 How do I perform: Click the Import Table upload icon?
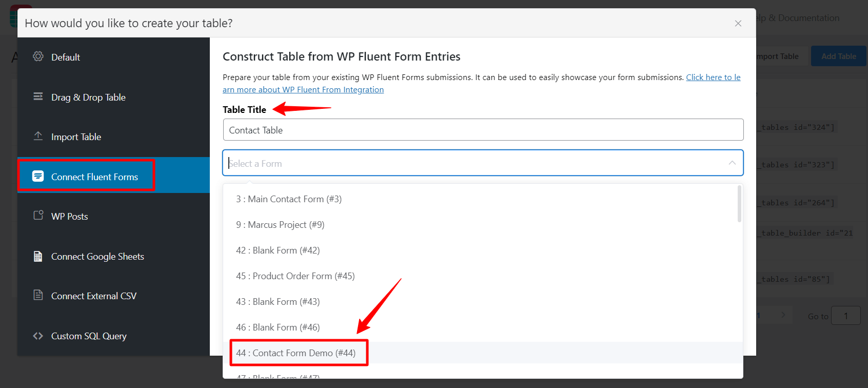[x=38, y=136]
